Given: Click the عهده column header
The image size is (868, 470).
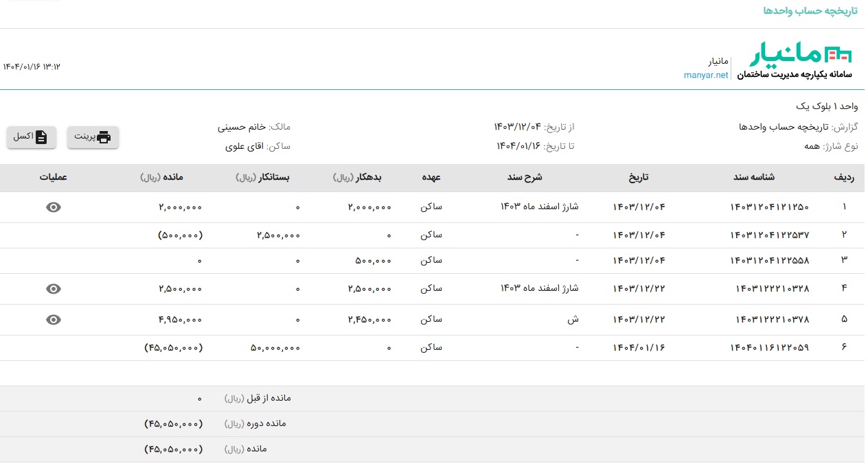Looking at the screenshot, I should (431, 177).
